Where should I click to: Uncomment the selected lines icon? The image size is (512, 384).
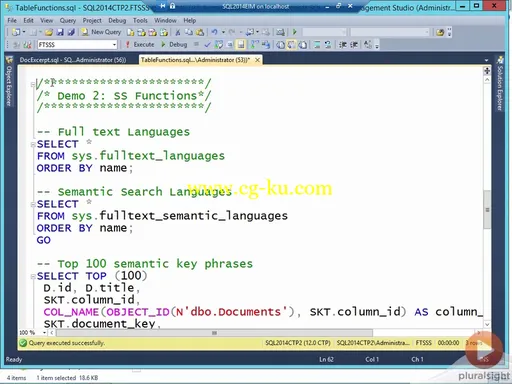coord(328,45)
